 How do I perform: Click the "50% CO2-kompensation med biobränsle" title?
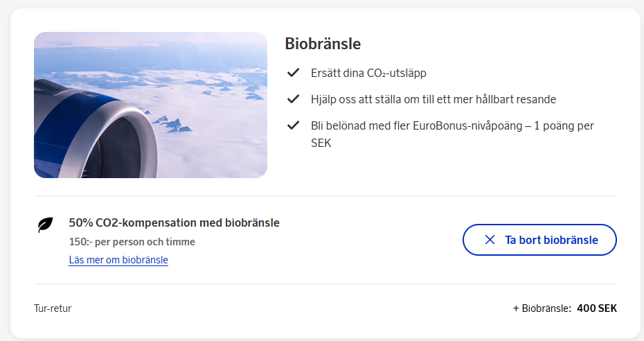[x=174, y=222]
